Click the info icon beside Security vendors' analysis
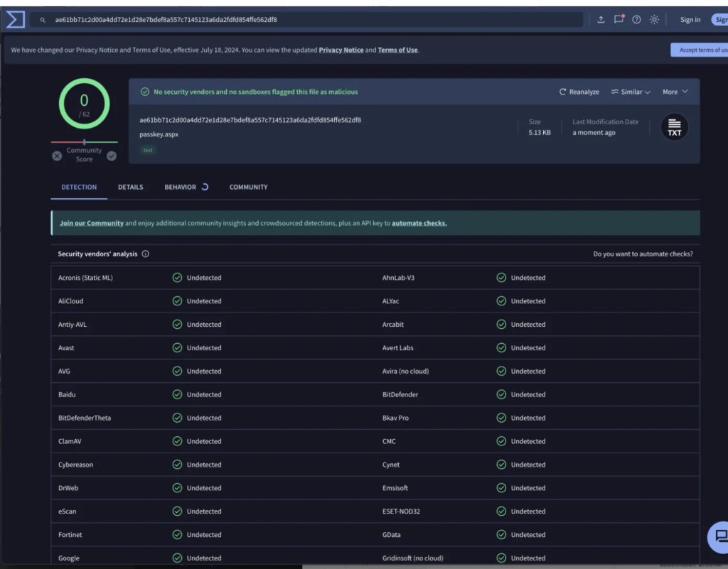 point(145,254)
